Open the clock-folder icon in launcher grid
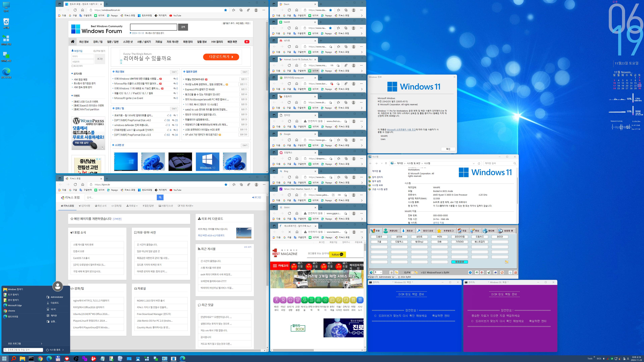The width and height of the screenshot is (644, 362). pyautogui.click(x=506, y=262)
